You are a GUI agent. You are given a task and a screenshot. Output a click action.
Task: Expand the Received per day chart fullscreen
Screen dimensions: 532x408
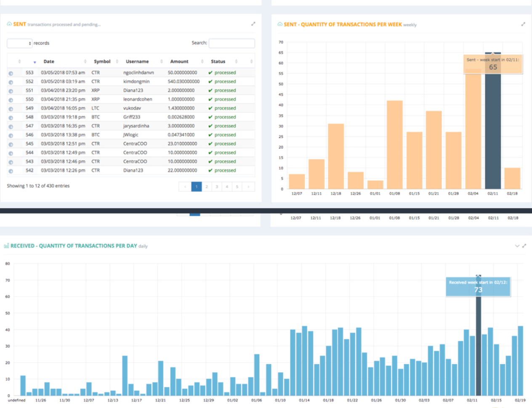[524, 246]
